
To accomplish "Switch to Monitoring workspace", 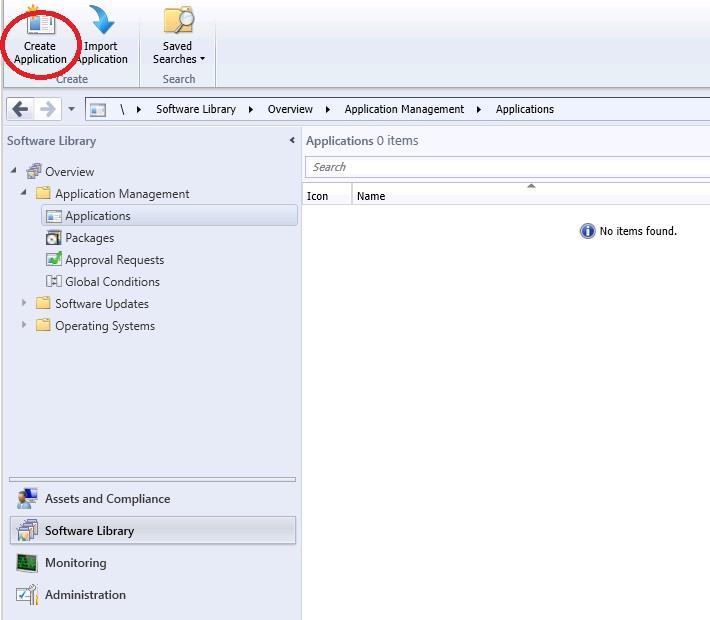I will (x=152, y=562).
